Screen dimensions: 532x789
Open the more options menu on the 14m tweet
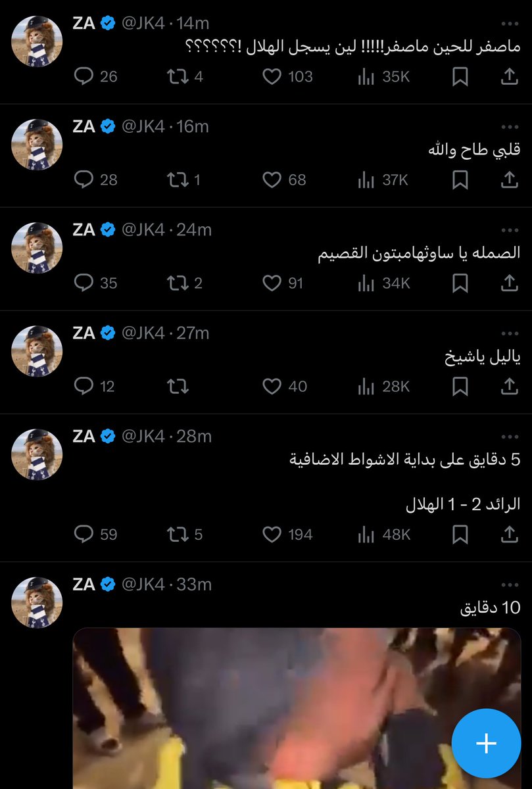510,23
